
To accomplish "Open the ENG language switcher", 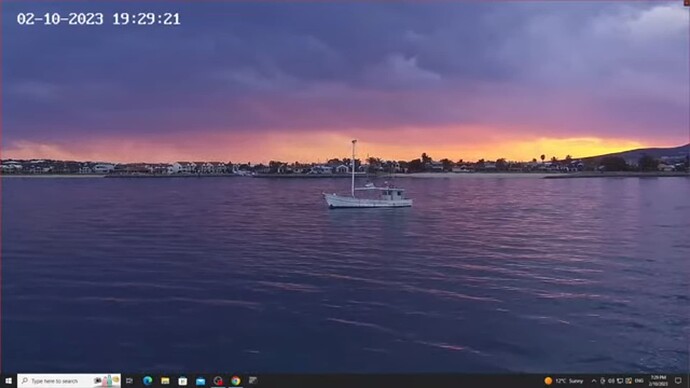I will point(639,381).
